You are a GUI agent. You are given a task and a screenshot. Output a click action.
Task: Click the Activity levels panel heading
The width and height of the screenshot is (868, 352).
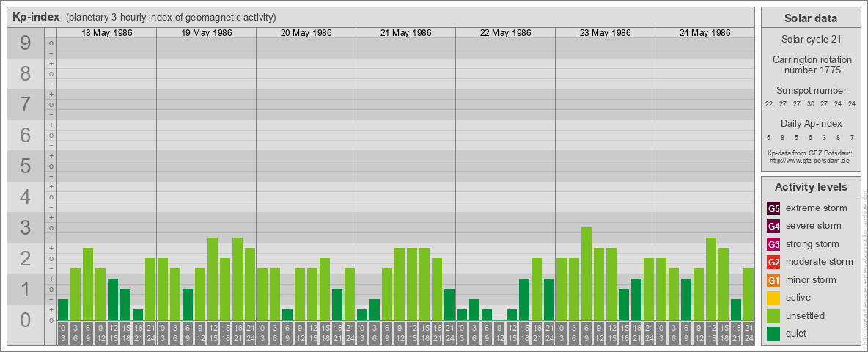point(811,187)
